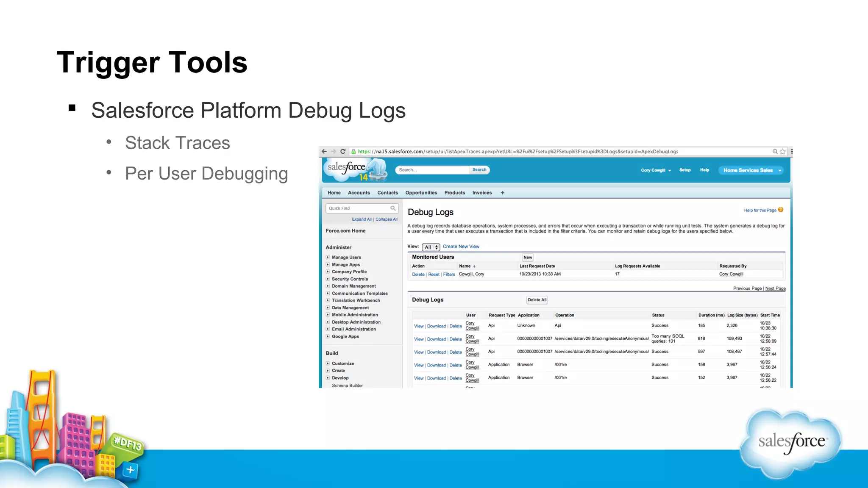Viewport: 868px width, 488px height.
Task: Click Collapse All in the sidebar
Action: (387, 219)
